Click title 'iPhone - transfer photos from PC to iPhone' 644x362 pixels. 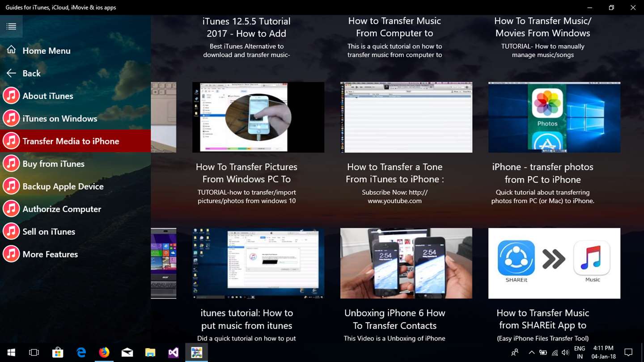pyautogui.click(x=542, y=173)
